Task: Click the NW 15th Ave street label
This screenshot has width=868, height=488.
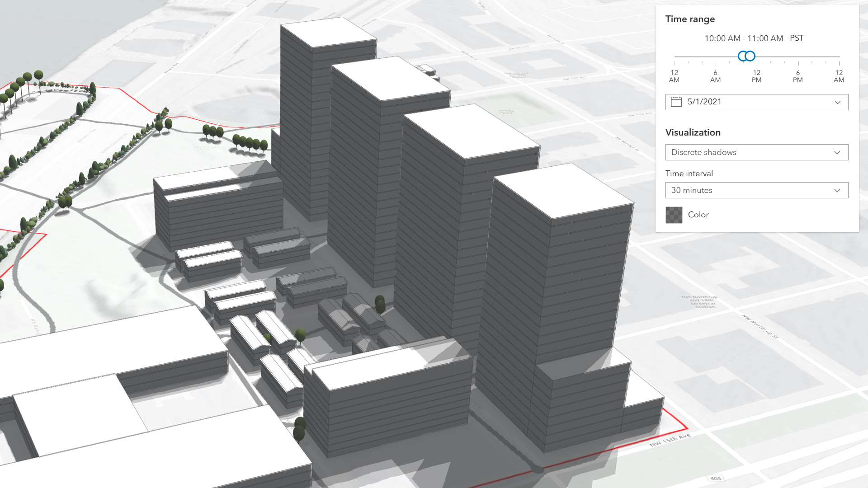Action: point(670,440)
